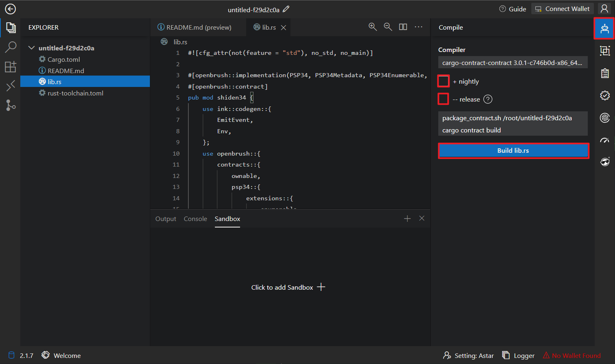Open the editor more options ellipsis
This screenshot has width=615, height=364.
click(x=418, y=27)
